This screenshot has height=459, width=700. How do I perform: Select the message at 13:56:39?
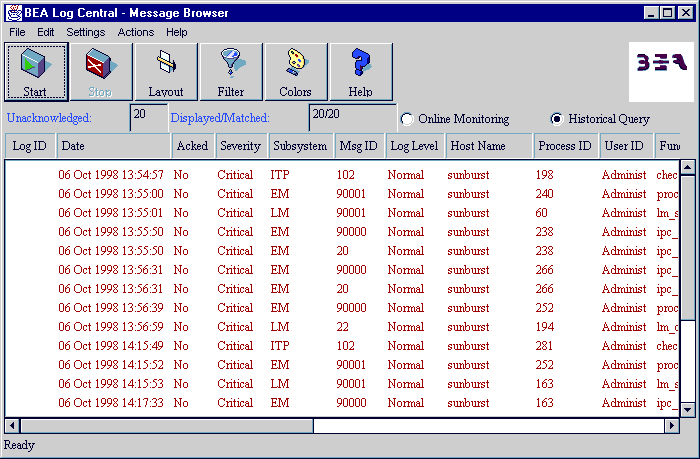[x=342, y=308]
